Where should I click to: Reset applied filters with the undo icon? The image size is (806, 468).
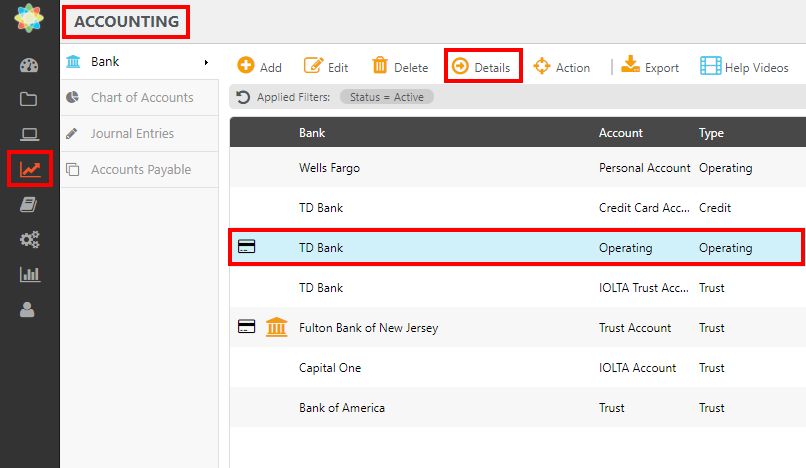click(243, 97)
